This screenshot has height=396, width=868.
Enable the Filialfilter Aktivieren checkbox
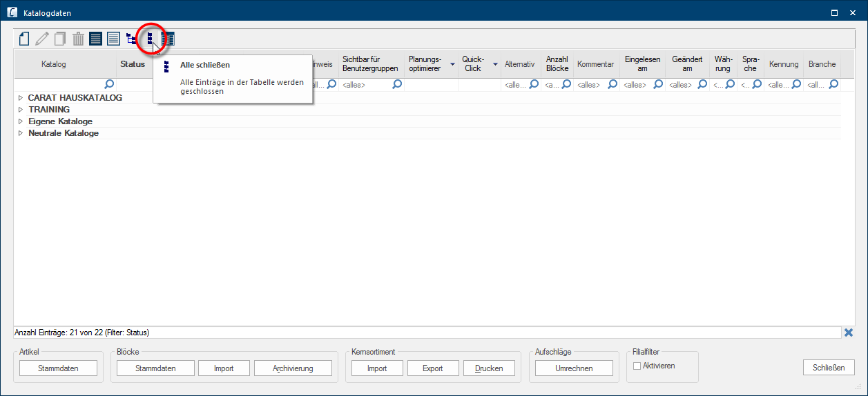pos(637,366)
